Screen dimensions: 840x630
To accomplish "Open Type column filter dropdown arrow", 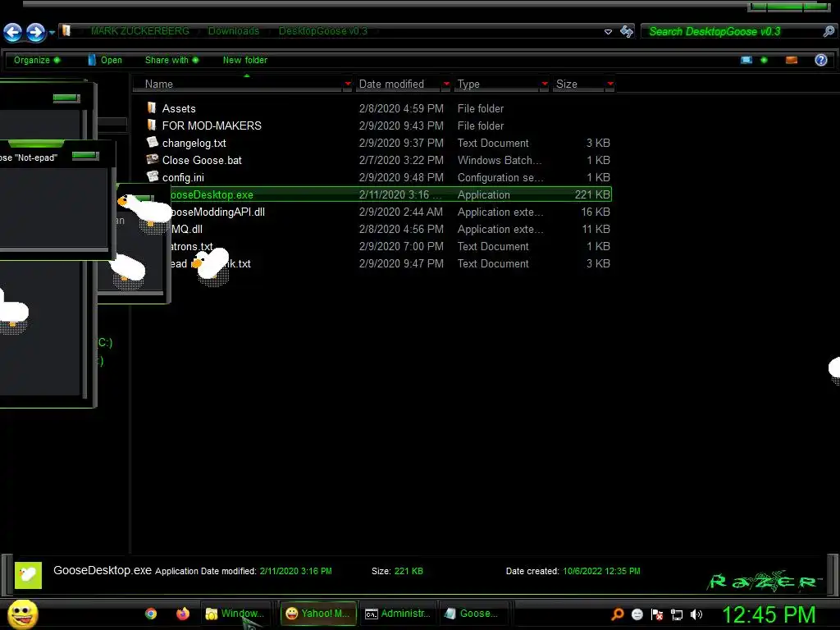I will pyautogui.click(x=545, y=84).
